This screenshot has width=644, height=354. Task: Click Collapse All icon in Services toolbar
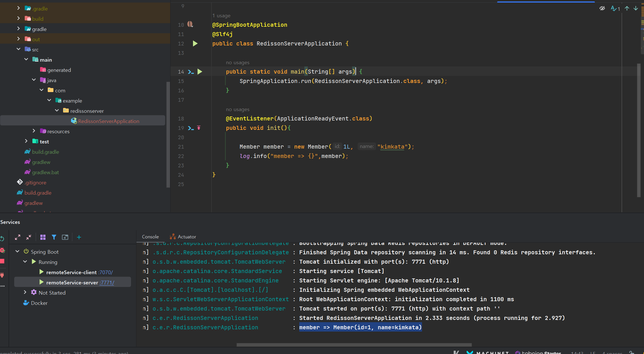tap(29, 237)
